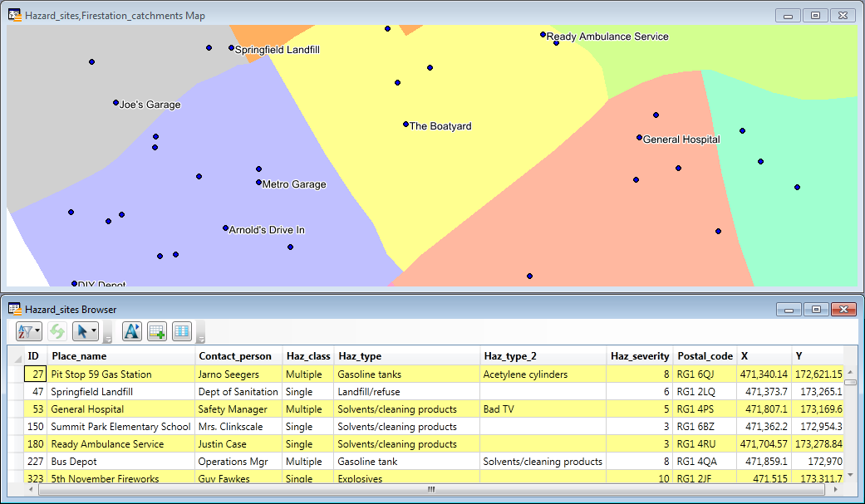
Task: Choose the Select pointer tool in Browser toolbar
Action: coord(81,331)
